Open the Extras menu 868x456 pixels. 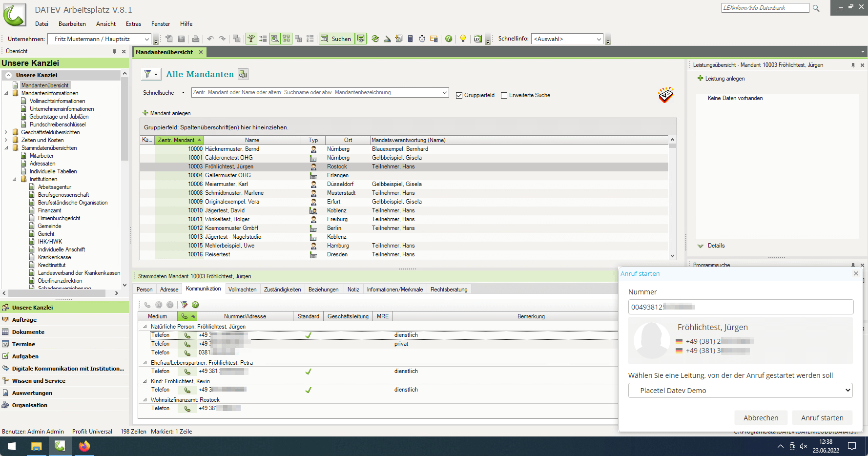(x=133, y=24)
